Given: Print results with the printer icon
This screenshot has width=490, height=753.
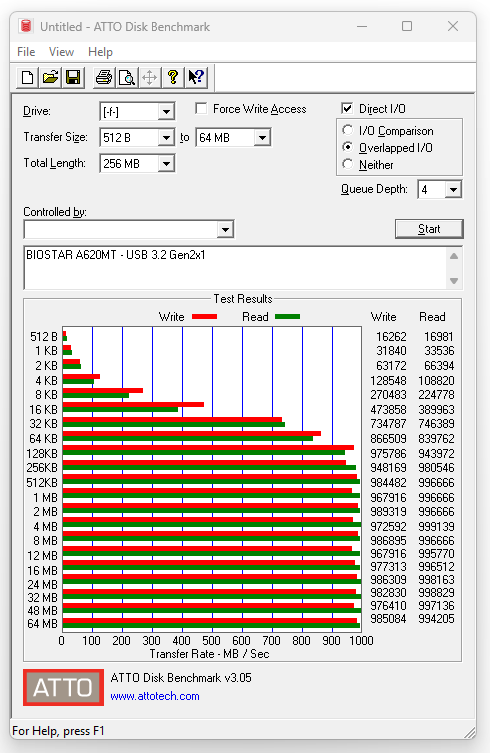Looking at the screenshot, I should tap(104, 77).
